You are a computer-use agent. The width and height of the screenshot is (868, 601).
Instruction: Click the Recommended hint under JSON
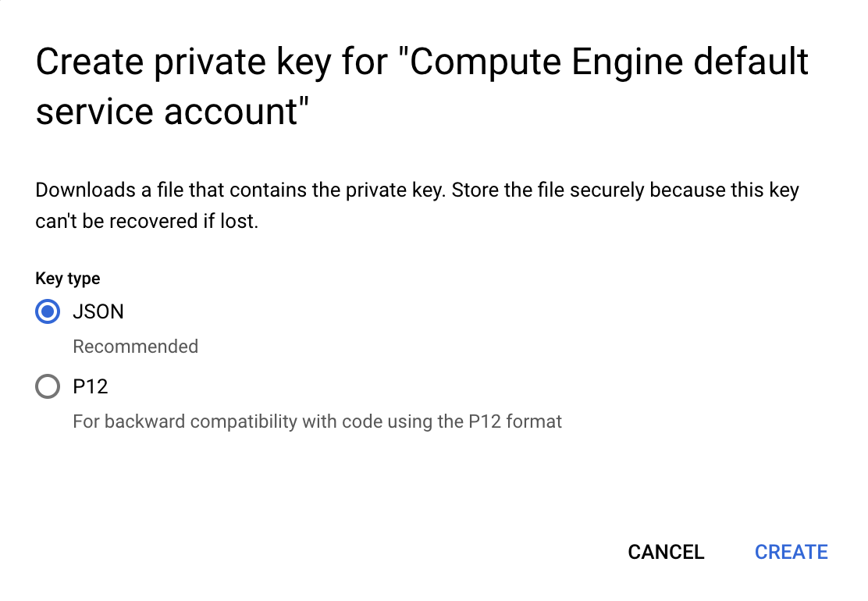(x=136, y=347)
